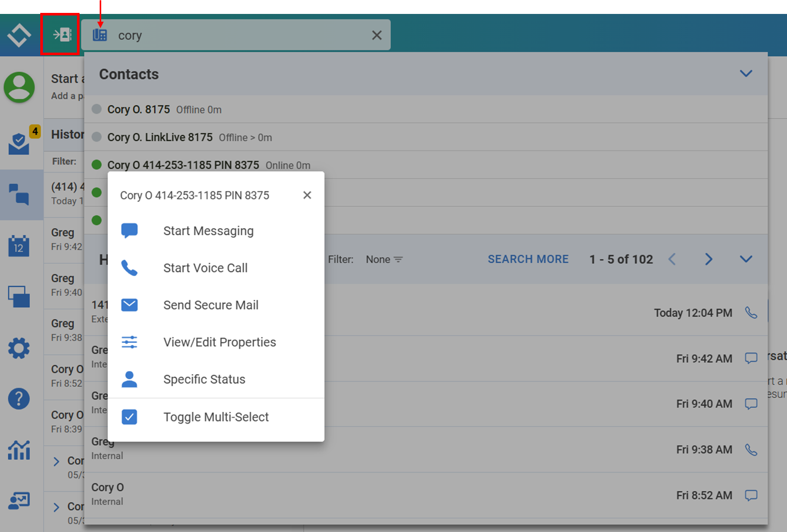
Task: Select Start Voice Call menu option
Action: [205, 268]
